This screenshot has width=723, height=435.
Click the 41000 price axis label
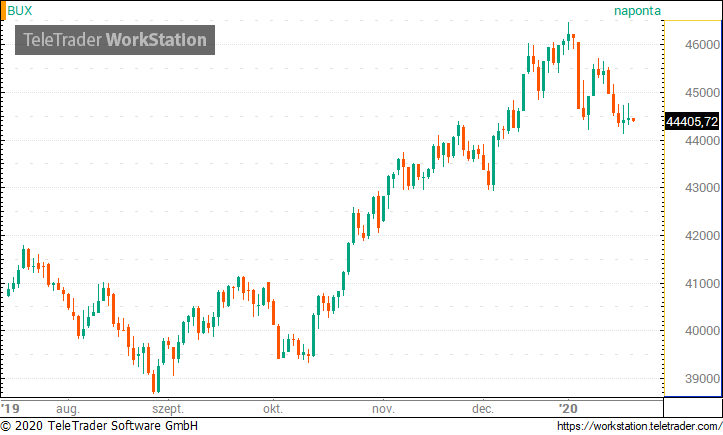(x=702, y=284)
